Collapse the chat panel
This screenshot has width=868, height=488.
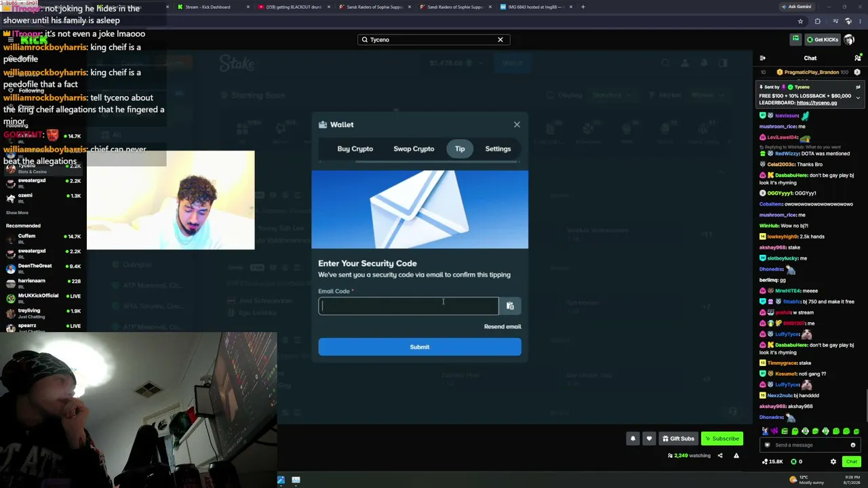click(763, 58)
